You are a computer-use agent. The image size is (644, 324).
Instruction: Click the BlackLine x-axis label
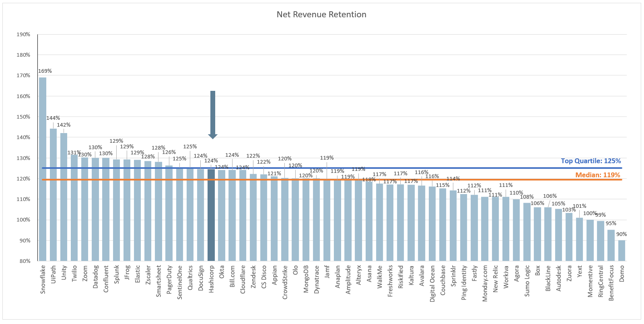pyautogui.click(x=548, y=278)
